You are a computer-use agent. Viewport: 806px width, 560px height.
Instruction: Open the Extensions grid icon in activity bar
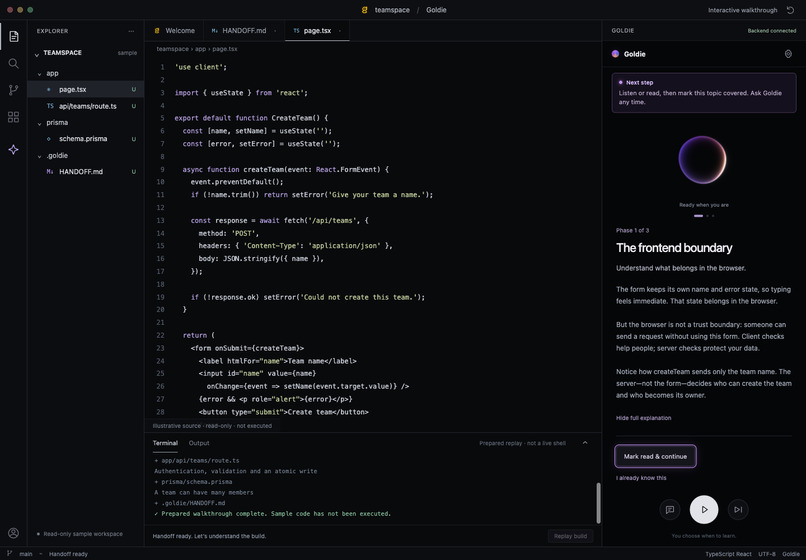point(14,117)
